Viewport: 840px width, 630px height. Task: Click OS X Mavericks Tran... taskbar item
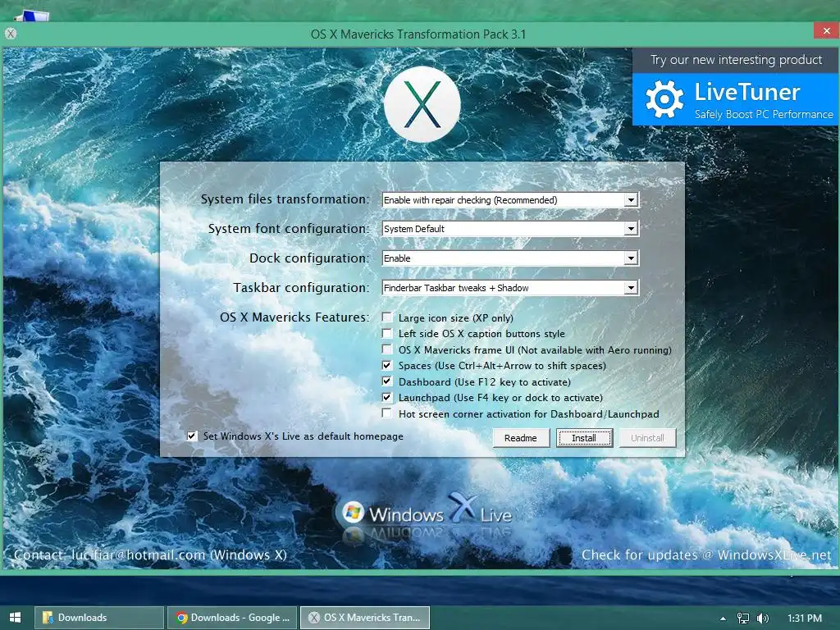click(x=365, y=618)
